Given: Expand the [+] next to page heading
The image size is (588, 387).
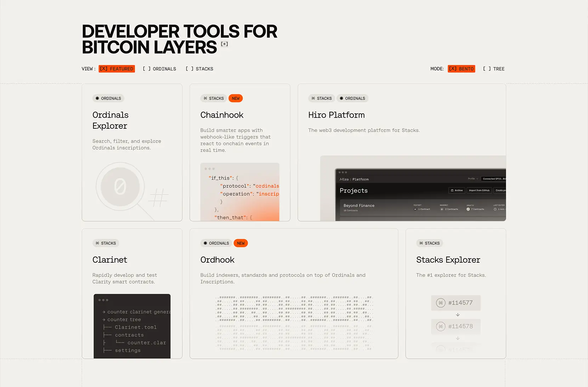Looking at the screenshot, I should [x=225, y=44].
